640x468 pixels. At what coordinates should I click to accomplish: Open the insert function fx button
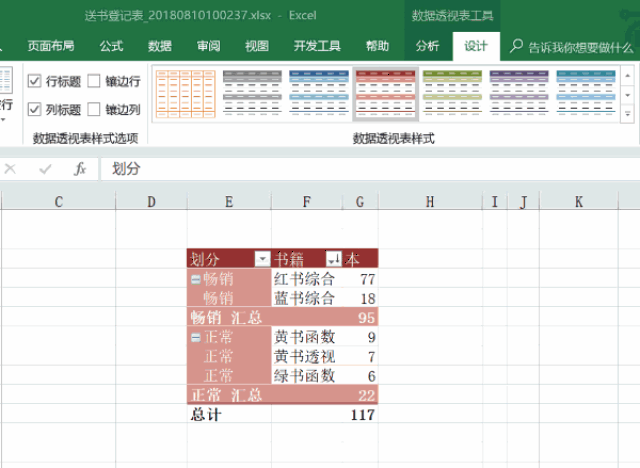(x=80, y=169)
